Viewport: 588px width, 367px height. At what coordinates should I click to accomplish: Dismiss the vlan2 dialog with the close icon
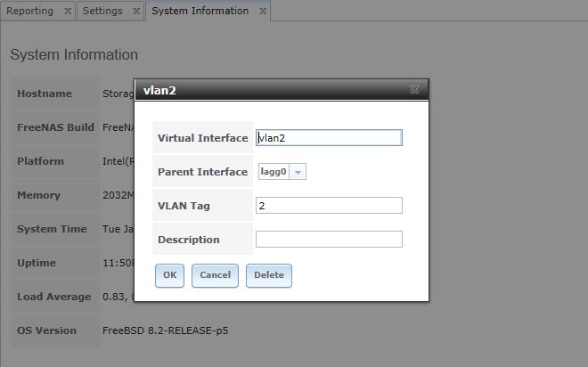pos(414,90)
